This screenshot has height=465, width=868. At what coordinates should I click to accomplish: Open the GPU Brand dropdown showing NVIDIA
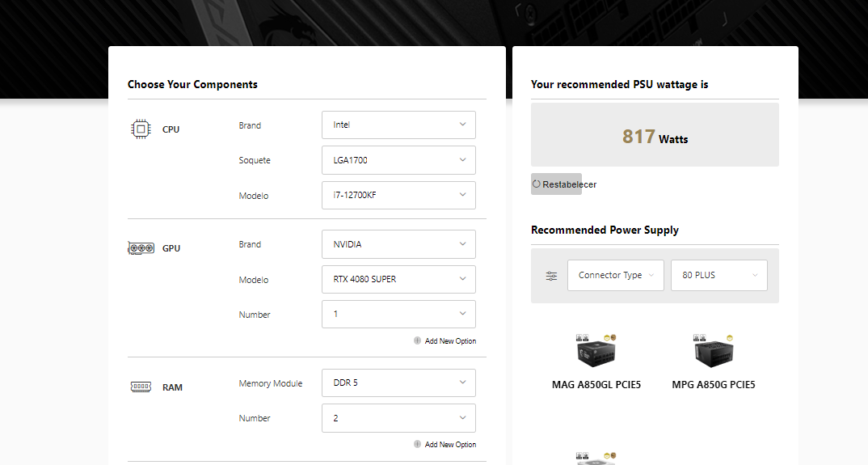398,244
